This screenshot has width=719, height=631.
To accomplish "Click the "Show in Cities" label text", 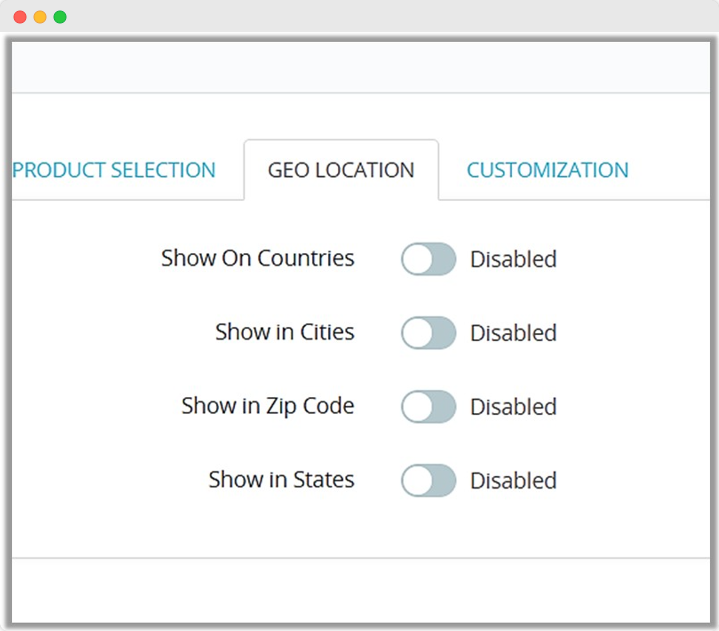I will tap(284, 332).
